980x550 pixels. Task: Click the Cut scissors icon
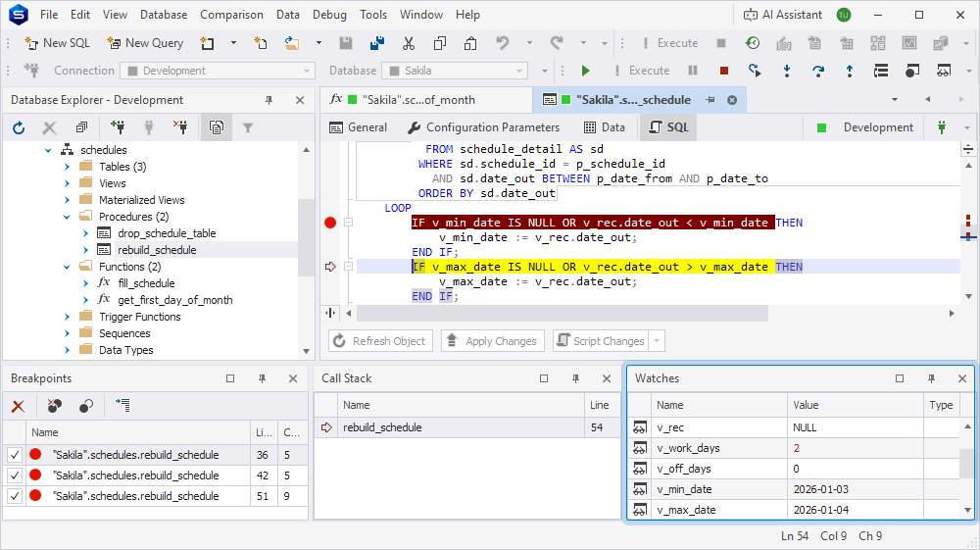click(408, 43)
